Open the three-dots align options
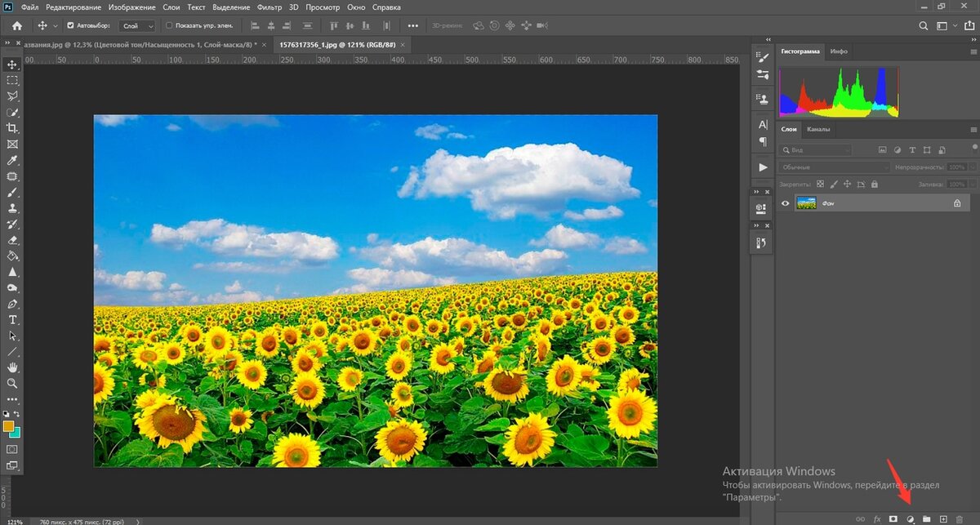 pyautogui.click(x=412, y=26)
